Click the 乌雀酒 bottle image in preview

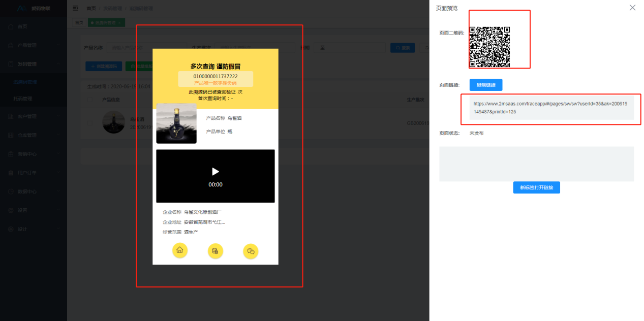176,123
